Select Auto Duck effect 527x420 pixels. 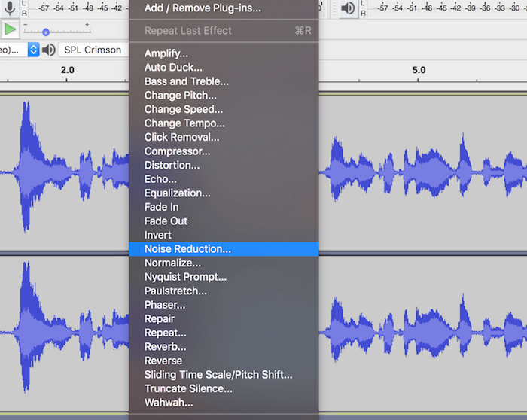[224, 68]
